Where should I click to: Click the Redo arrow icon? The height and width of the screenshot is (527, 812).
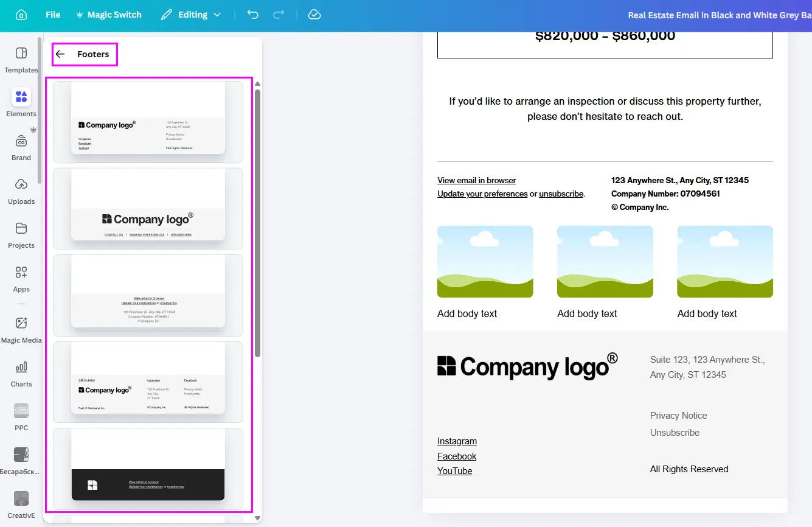point(279,15)
